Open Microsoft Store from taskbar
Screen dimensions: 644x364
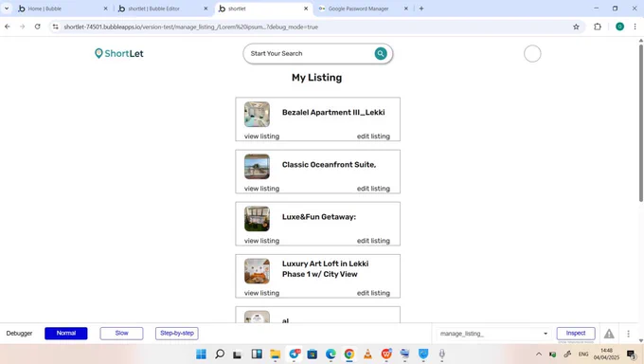[x=313, y=354]
